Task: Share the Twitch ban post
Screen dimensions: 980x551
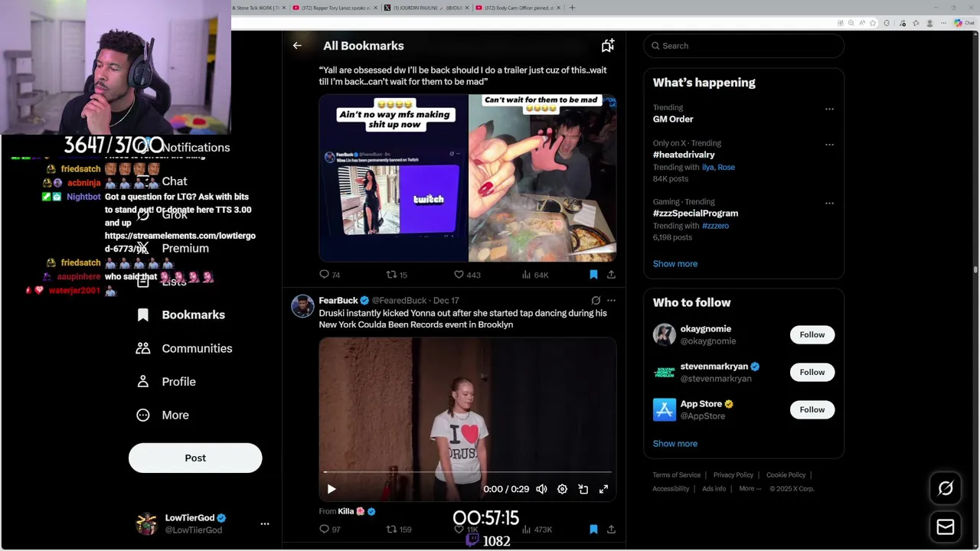Action: point(611,275)
